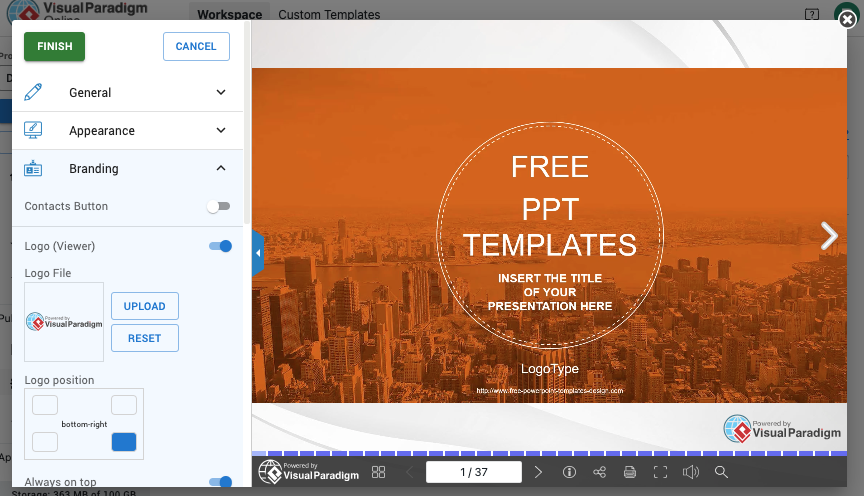864x496 pixels.
Task: Click the Branding section label
Action: pos(94,169)
